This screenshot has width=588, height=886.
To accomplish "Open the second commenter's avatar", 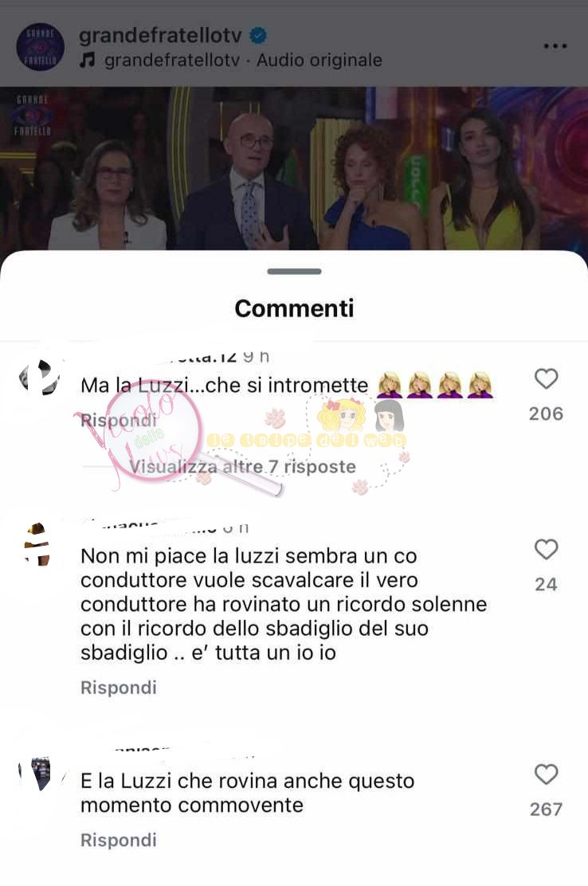I will click(x=37, y=545).
